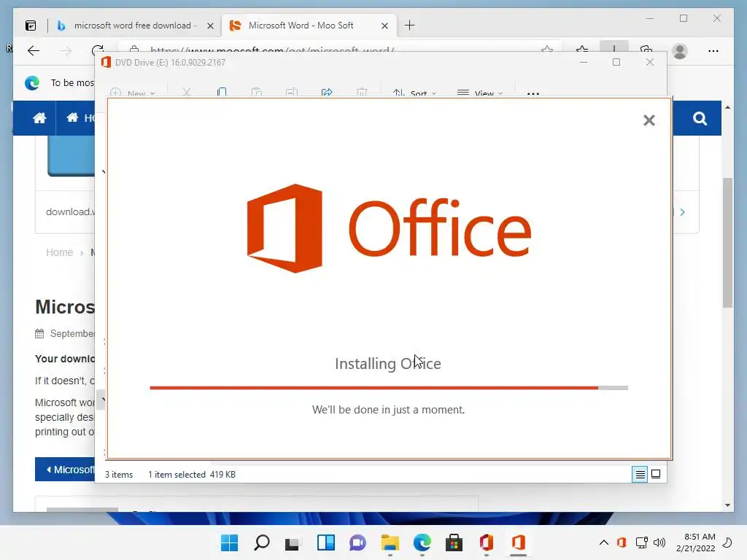Open Teams Chat on taskbar
This screenshot has height=560, width=747.
coord(357,542)
